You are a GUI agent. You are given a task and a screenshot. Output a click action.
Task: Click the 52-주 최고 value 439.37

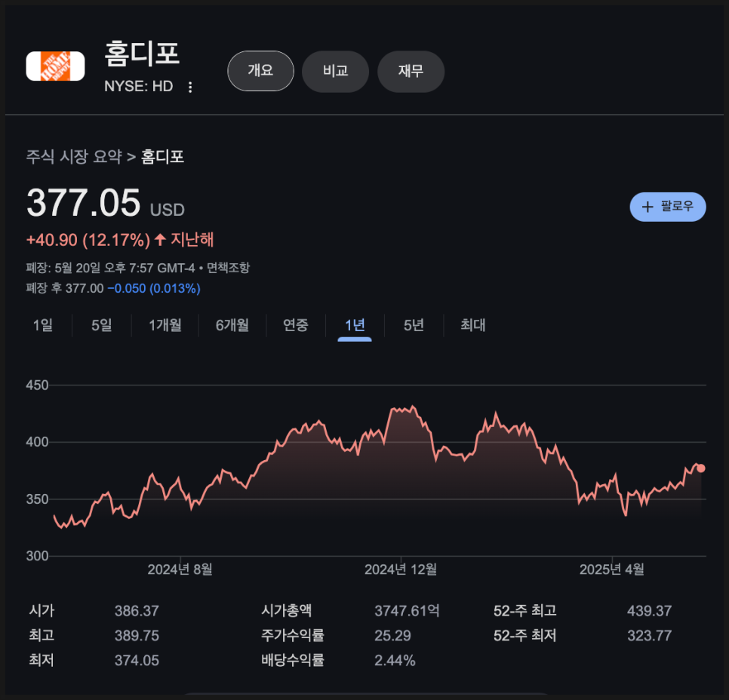pyautogui.click(x=650, y=611)
